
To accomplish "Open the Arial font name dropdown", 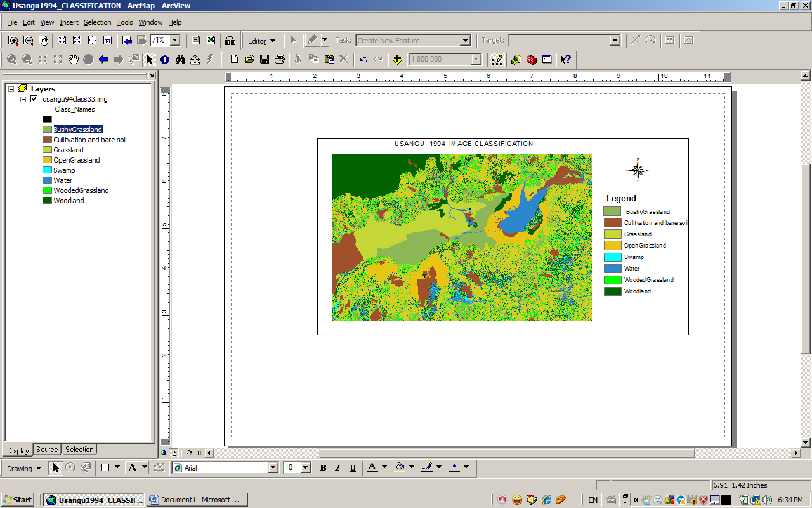I will click(273, 468).
